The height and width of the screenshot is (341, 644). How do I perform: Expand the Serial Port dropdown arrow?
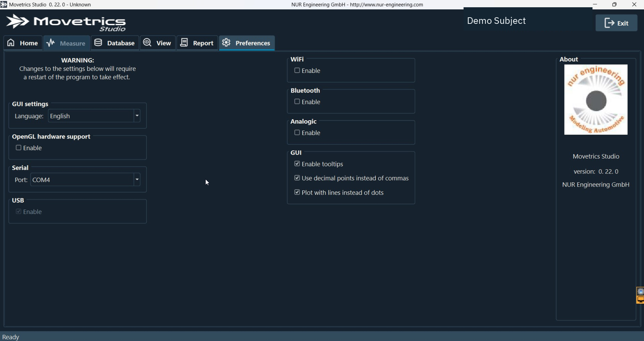[137, 180]
